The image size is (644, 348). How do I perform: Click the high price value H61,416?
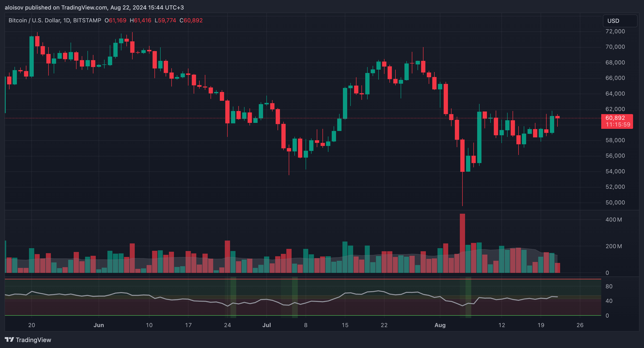point(140,20)
